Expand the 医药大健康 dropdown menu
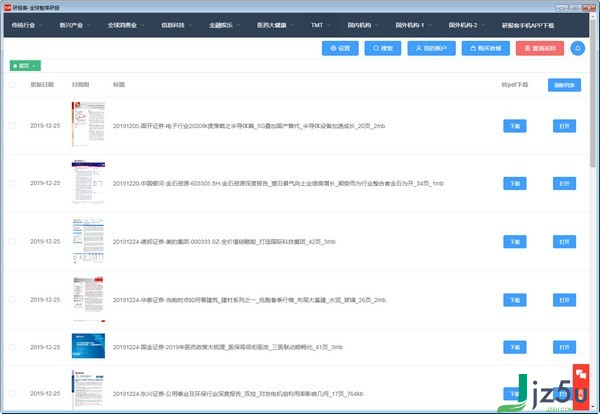 pos(276,25)
